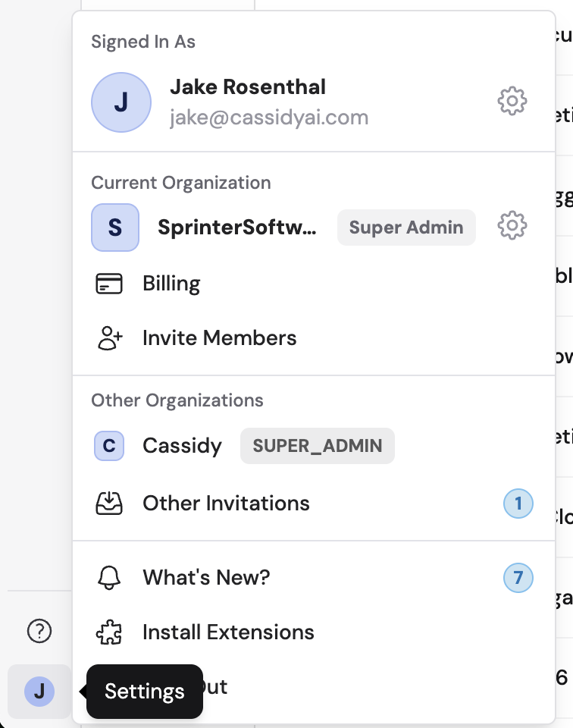Click the Invite Members person-plus icon

coord(109,337)
